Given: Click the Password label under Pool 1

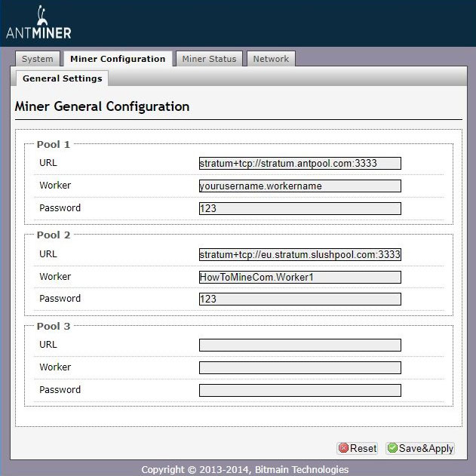Looking at the screenshot, I should click(60, 208).
